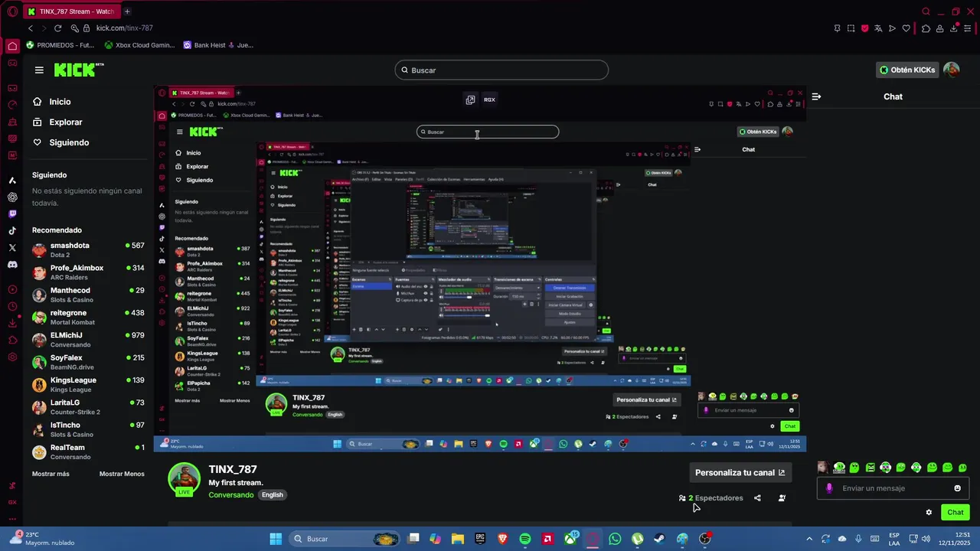Click the kick.com address bar
This screenshot has width=980, height=551.
point(124,28)
